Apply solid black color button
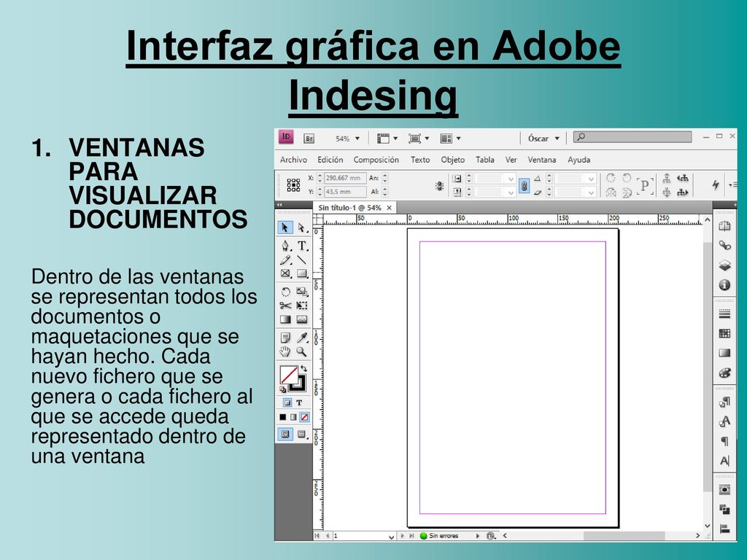Viewport: 747px width, 560px height. click(282, 417)
